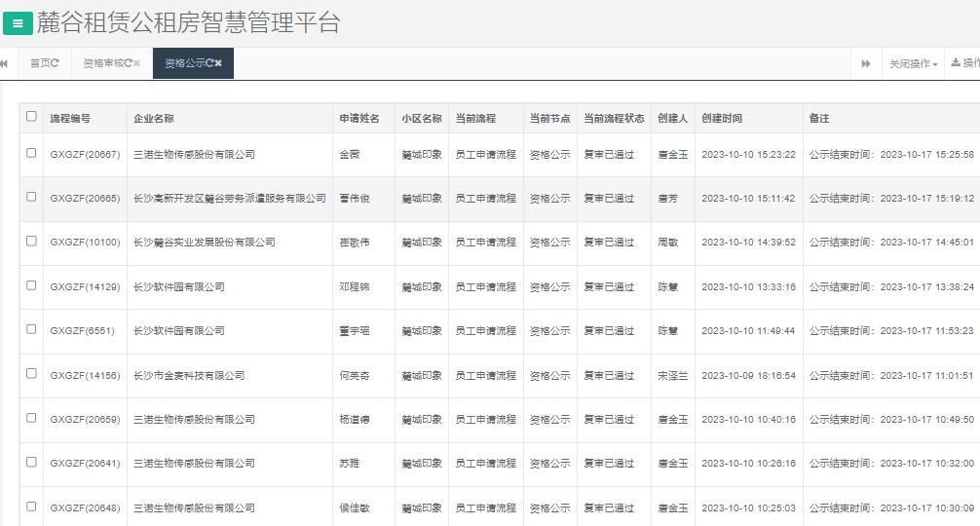The image size is (980, 526).
Task: Refresh the 资格审核 tab via its reload icon
Action: point(128,63)
